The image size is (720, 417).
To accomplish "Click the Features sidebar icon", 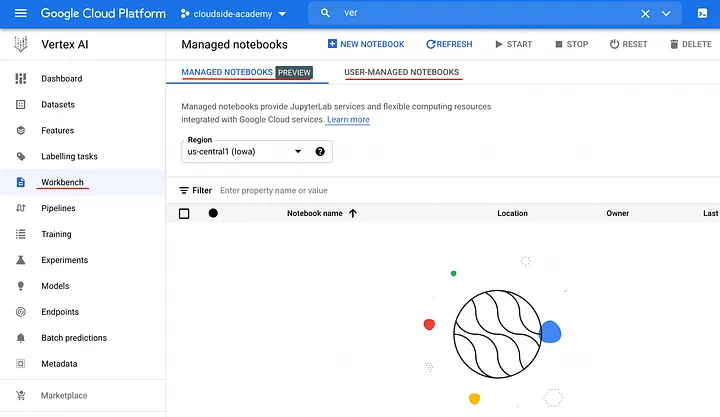I will point(21,130).
